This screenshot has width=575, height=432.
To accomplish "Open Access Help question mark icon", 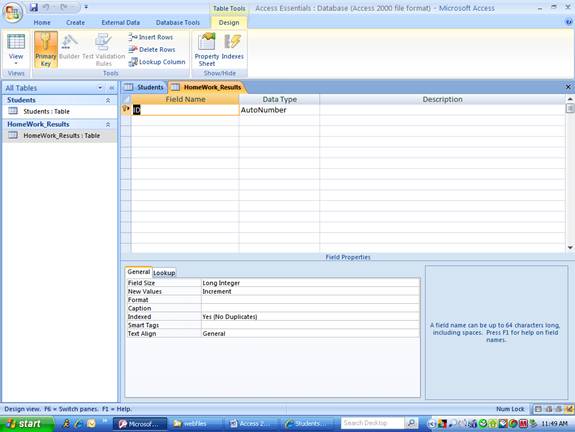I will coord(569,22).
